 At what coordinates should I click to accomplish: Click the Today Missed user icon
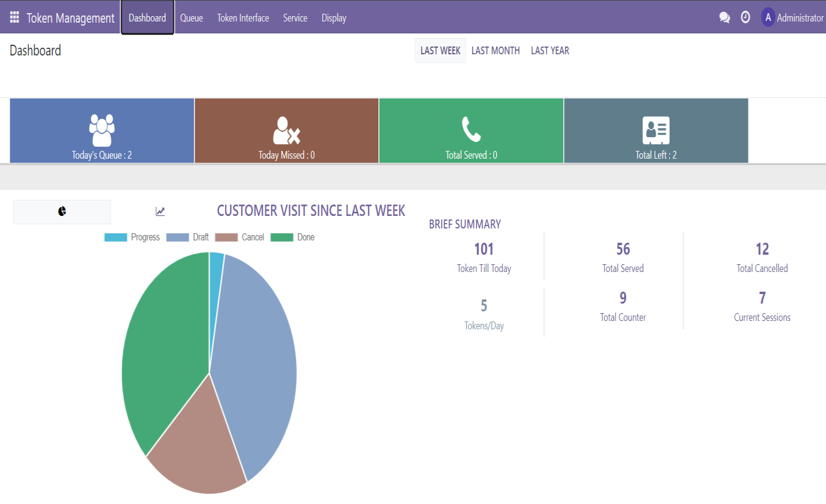pos(286,130)
